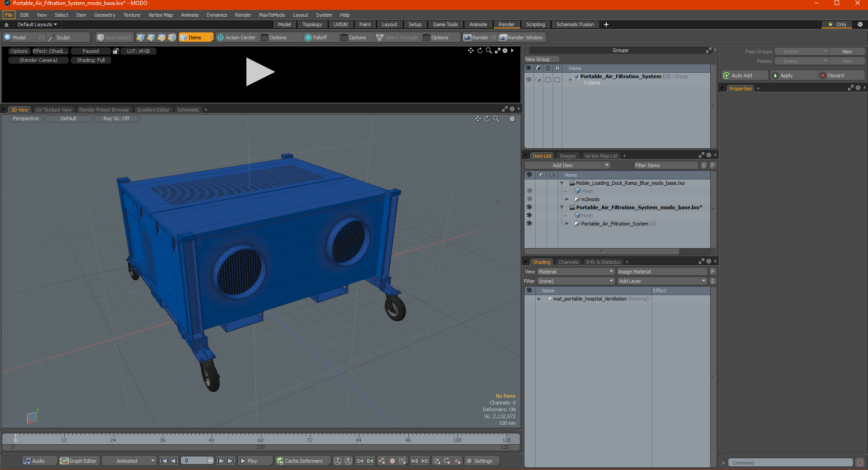Select the Materials selection mode icon
Image resolution: width=868 pixels, height=470 pixels.
click(172, 38)
